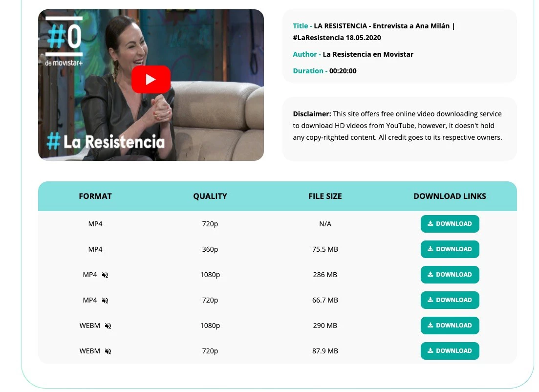Screen dimensions: 539x392
Task: Click the FILE SIZE column header
Action: [325, 196]
